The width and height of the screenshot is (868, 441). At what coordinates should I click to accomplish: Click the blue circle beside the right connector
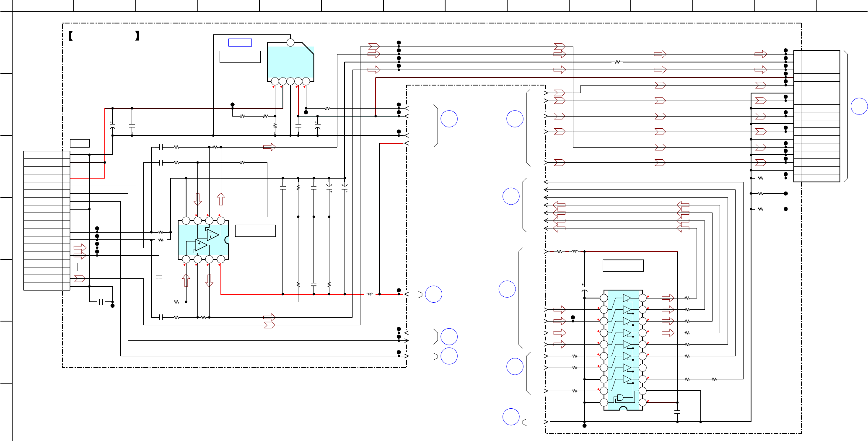[859, 106]
